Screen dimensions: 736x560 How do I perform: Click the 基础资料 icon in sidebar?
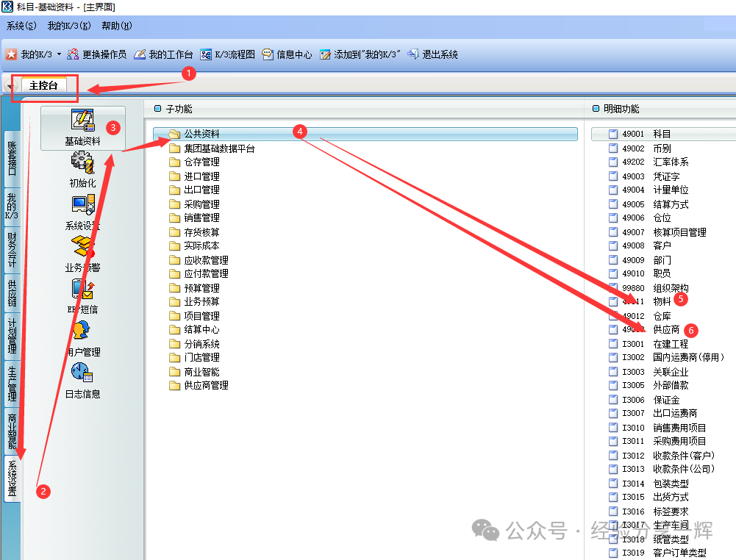[x=82, y=122]
